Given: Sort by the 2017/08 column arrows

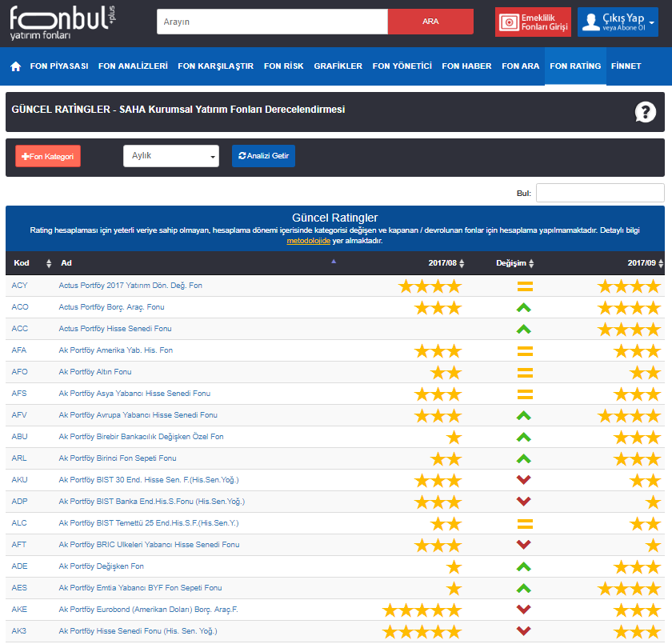Looking at the screenshot, I should click(462, 263).
